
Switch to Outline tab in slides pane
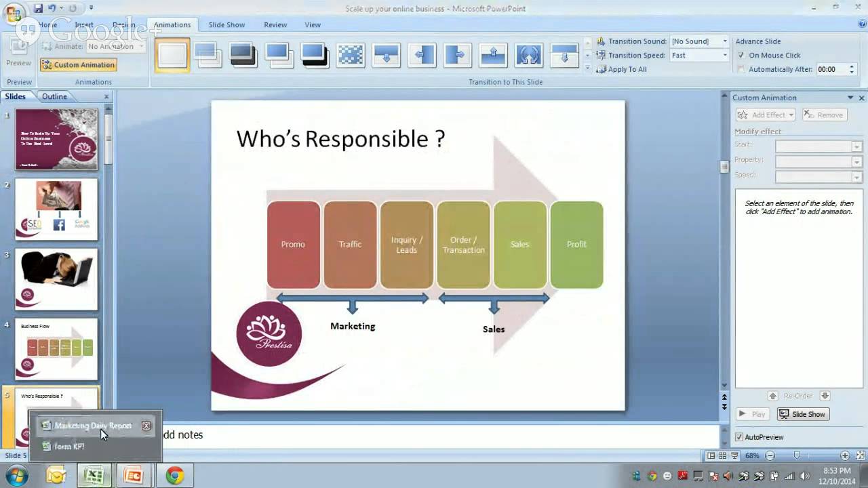(54, 96)
